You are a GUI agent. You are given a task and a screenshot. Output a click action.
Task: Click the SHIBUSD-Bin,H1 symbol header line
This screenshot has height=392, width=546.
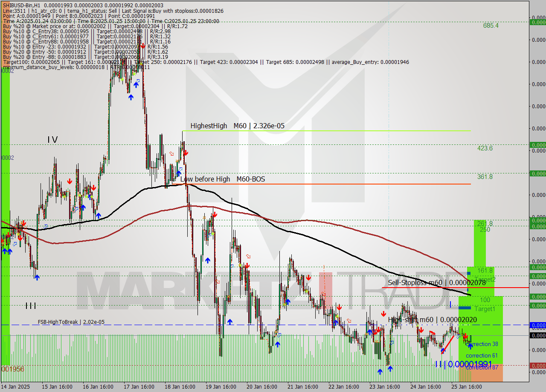[x=83, y=5]
